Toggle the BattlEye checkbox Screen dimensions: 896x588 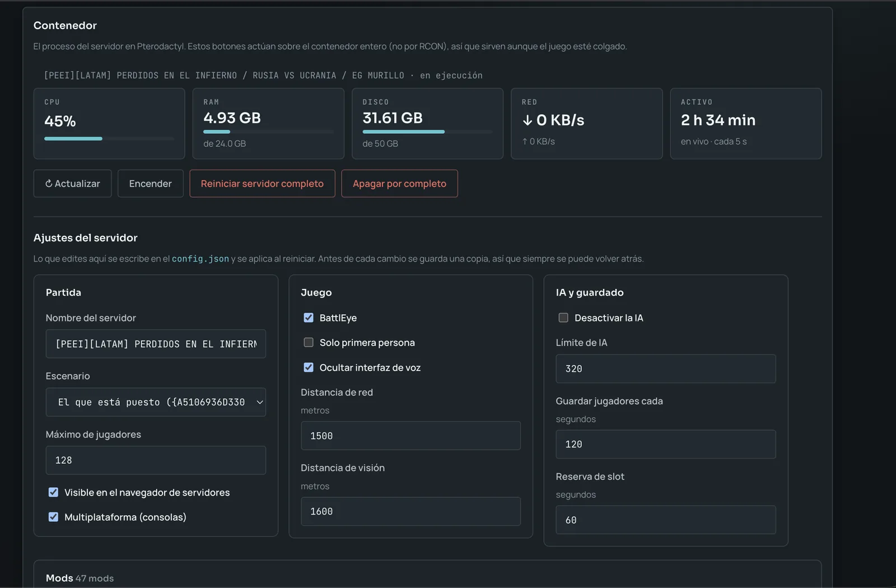(x=309, y=318)
